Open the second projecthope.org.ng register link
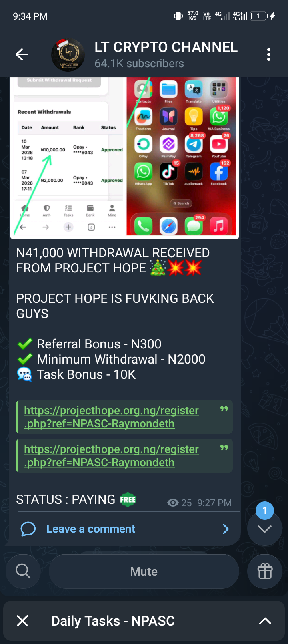The image size is (288, 644). pos(111,456)
